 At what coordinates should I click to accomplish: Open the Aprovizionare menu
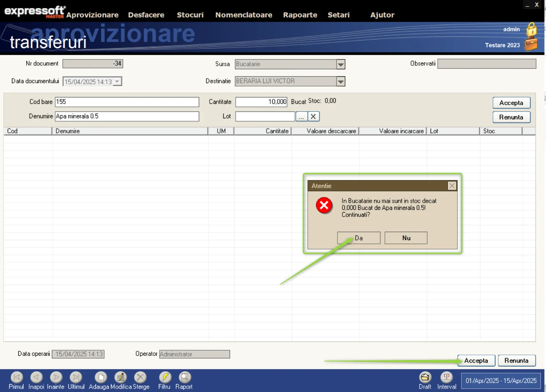[x=92, y=15]
